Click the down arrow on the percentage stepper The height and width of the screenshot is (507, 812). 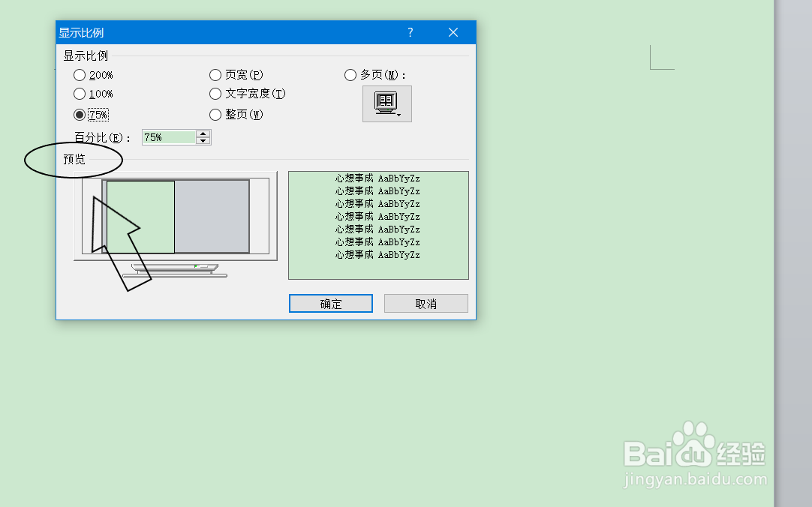click(x=204, y=140)
